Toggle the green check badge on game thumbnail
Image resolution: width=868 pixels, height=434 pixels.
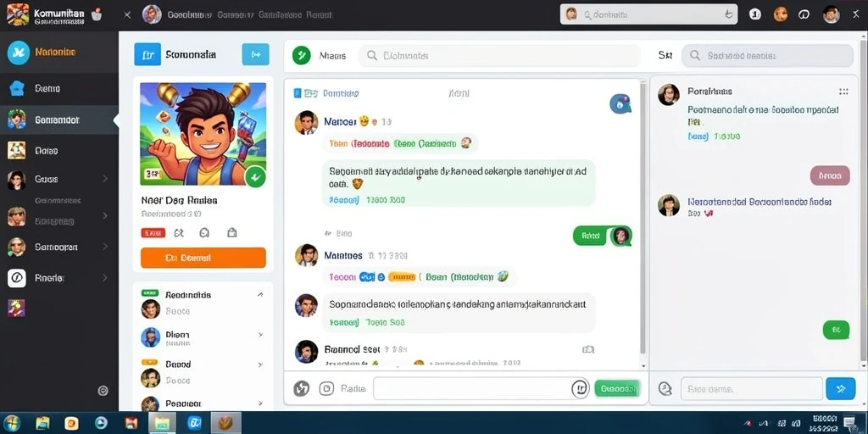pos(255,177)
